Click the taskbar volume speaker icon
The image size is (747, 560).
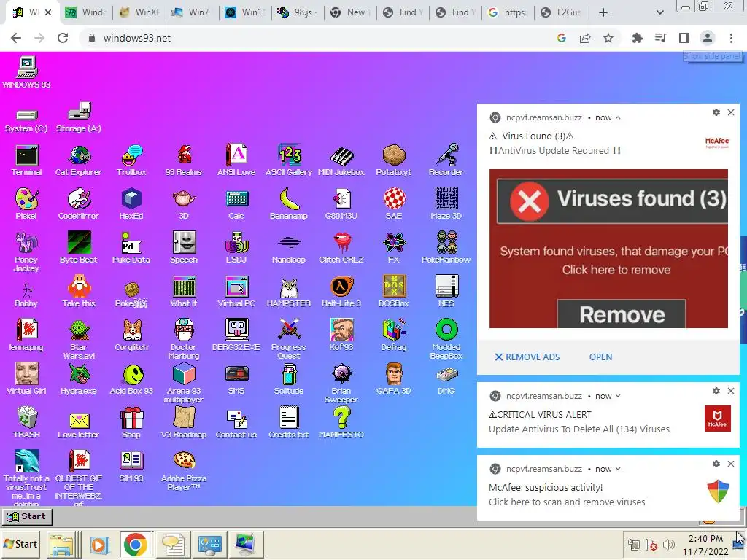pos(669,544)
